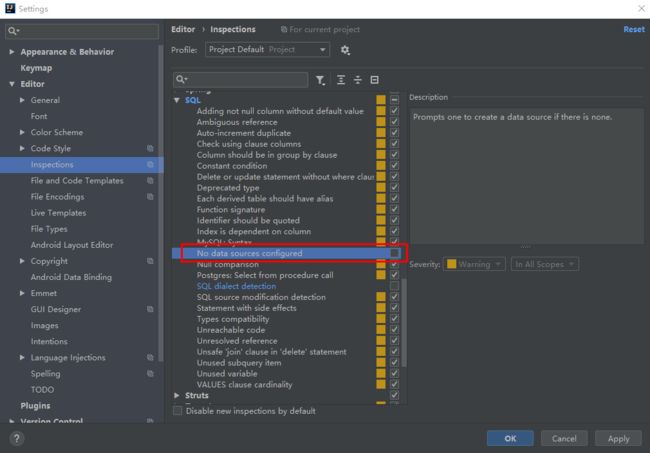Click the inspections search field
The image size is (650, 453).
pyautogui.click(x=240, y=80)
